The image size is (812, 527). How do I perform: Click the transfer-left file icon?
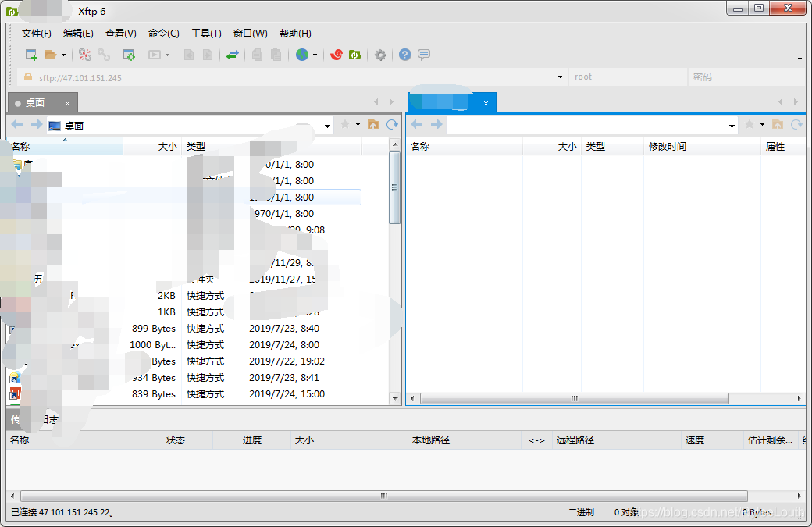pos(189,55)
